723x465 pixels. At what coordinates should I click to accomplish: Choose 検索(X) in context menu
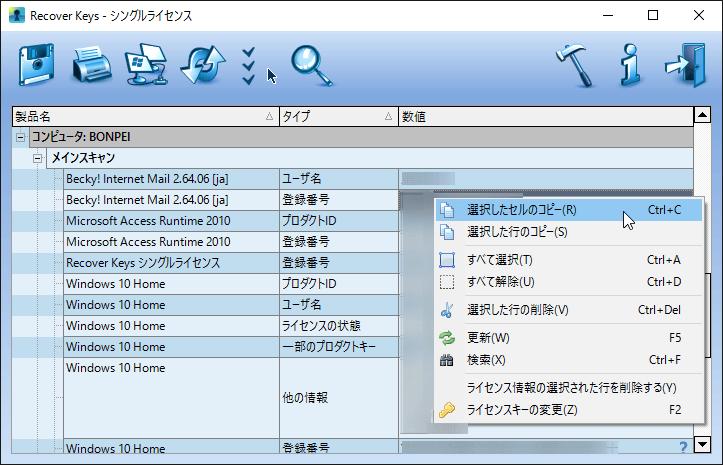coord(569,360)
